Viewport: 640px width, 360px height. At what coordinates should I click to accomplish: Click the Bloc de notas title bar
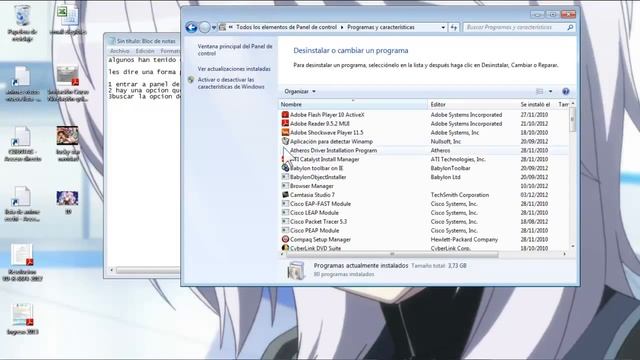[x=143, y=41]
